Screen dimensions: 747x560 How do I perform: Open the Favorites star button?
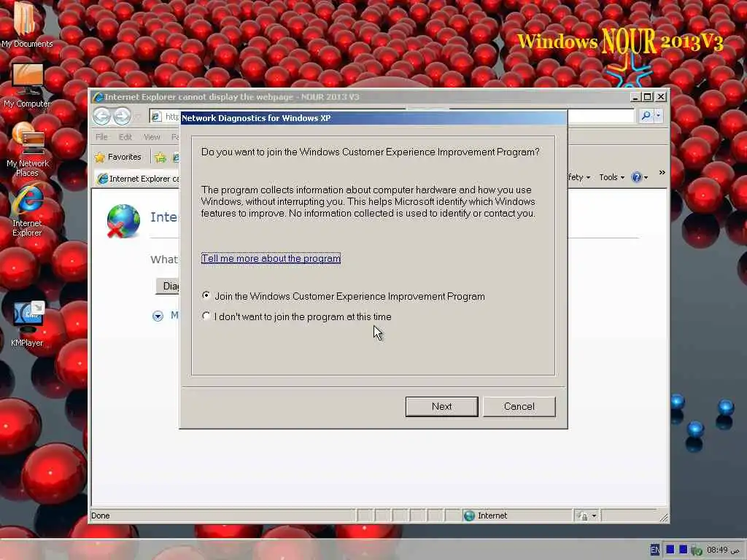(117, 157)
